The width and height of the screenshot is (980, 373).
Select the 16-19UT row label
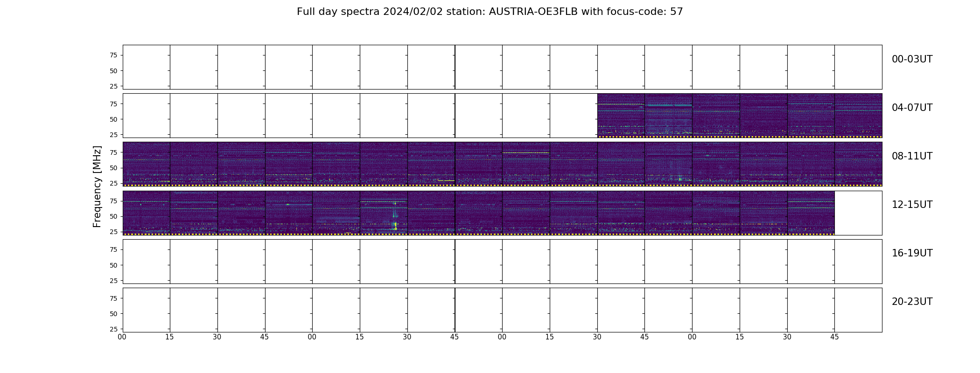pos(912,253)
